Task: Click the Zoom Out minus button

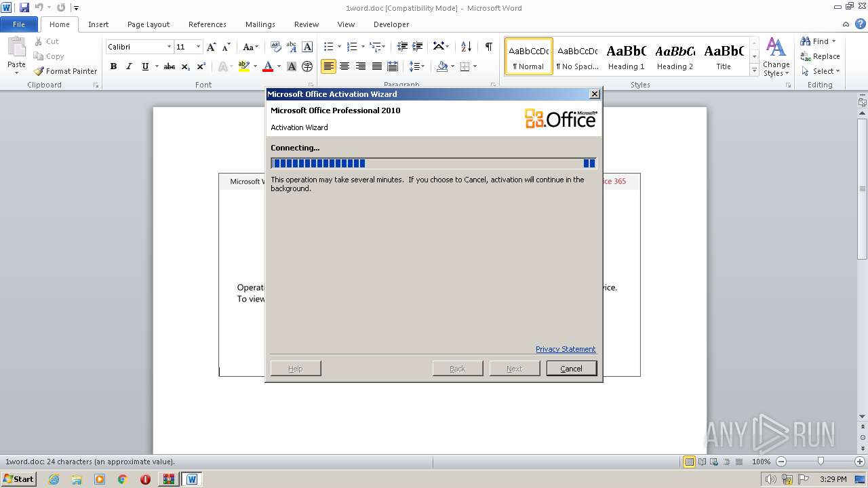Action: tap(781, 462)
